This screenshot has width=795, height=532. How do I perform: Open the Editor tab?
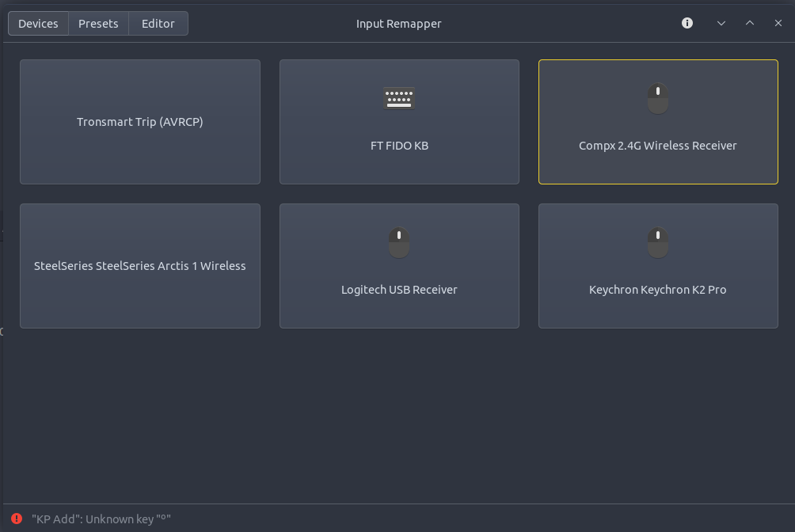158,24
